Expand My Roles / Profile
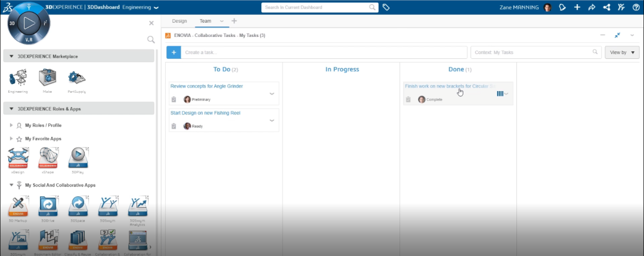This screenshot has height=256, width=644. pyautogui.click(x=11, y=125)
